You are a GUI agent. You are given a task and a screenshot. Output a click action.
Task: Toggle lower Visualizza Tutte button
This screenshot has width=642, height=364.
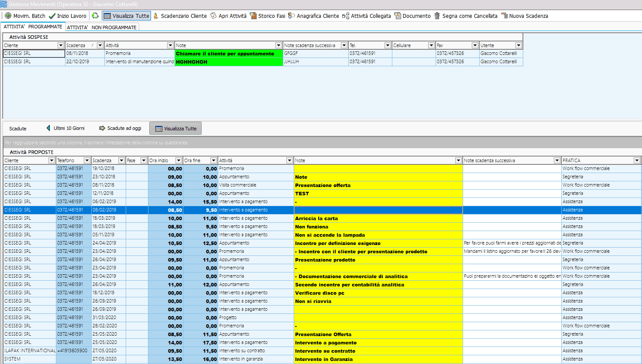click(x=175, y=128)
